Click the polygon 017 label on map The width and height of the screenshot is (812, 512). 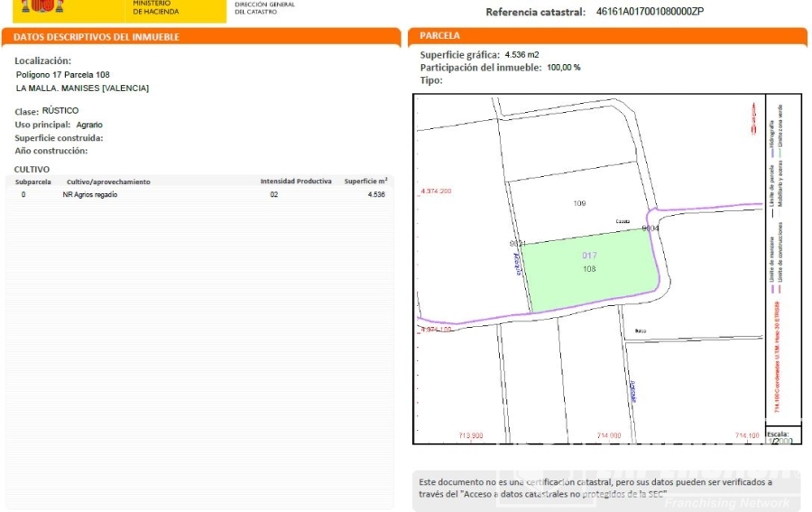(x=589, y=256)
